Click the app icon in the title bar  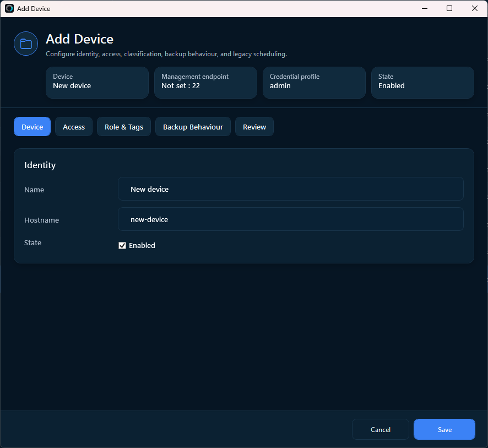click(x=9, y=8)
